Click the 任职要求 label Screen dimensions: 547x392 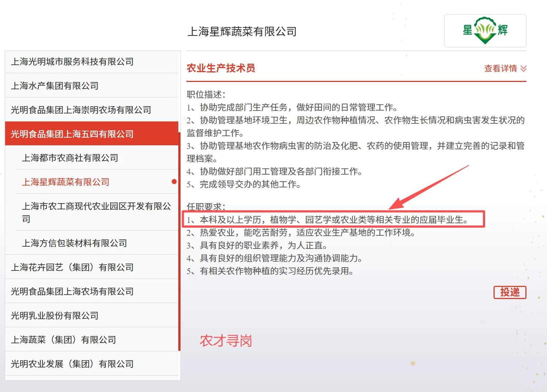pos(206,207)
